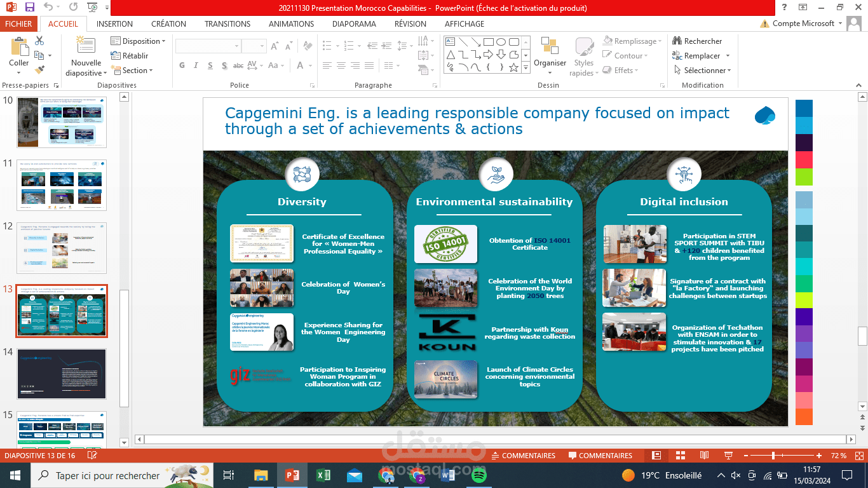Toggle Normal view in status bar
868x488 pixels.
(657, 456)
